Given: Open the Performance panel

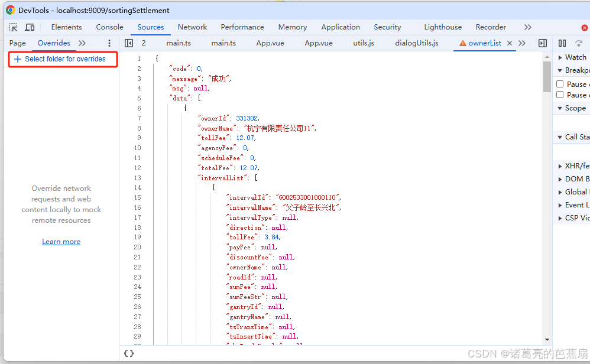Looking at the screenshot, I should click(x=242, y=27).
